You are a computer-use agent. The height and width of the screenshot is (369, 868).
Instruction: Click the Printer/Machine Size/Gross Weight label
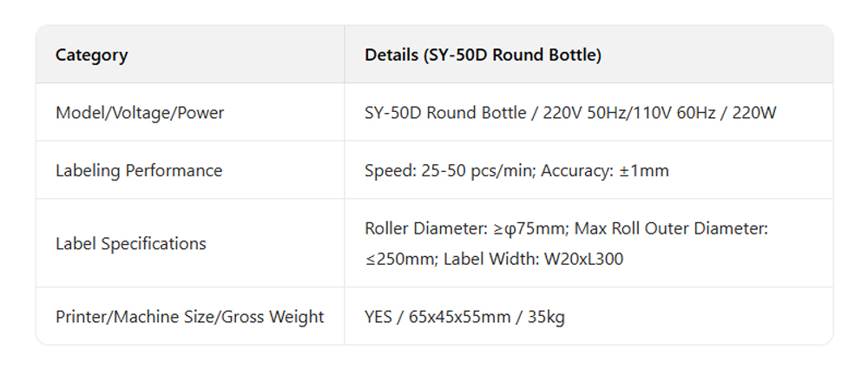point(189,316)
